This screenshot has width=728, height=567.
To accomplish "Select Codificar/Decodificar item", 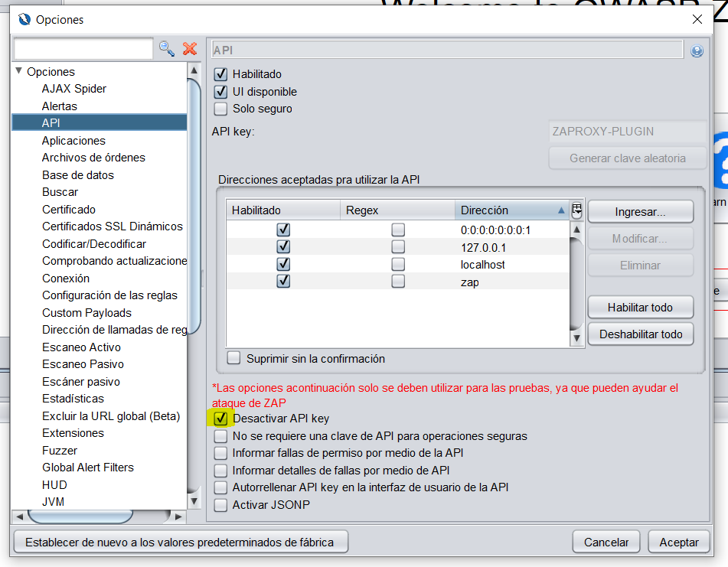I will tap(94, 244).
